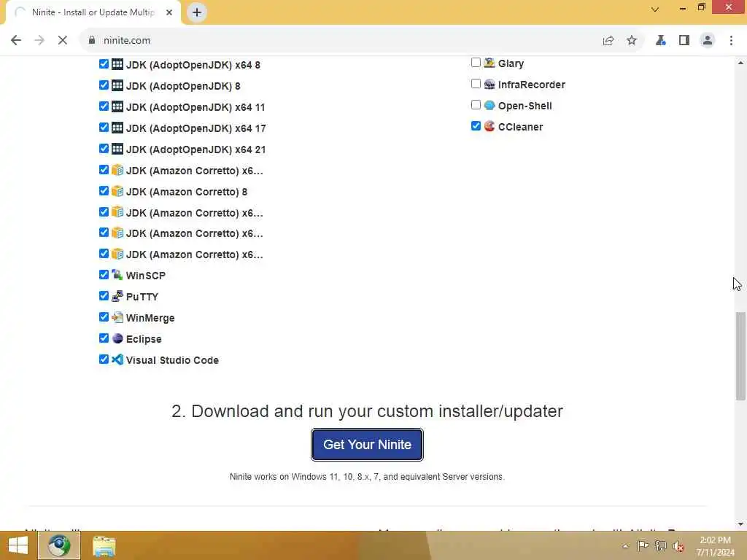Check the Open-Shell checkbox
This screenshot has height=560, width=747.
point(476,105)
